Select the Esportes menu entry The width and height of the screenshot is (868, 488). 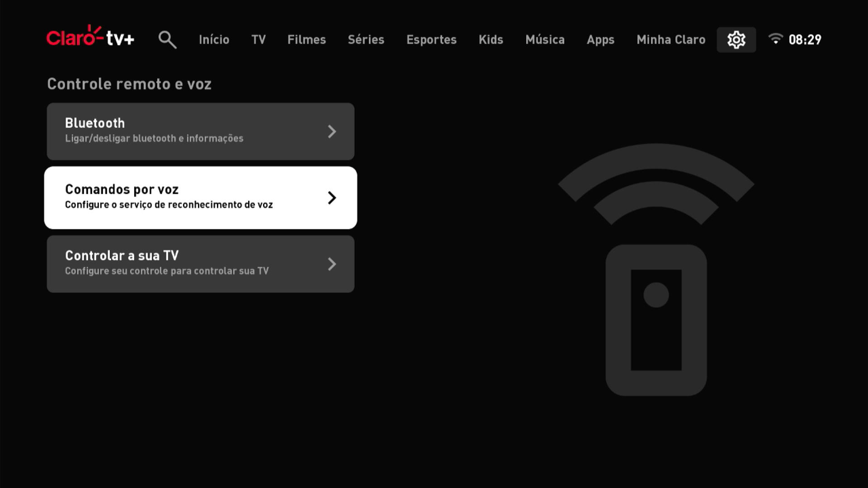431,40
